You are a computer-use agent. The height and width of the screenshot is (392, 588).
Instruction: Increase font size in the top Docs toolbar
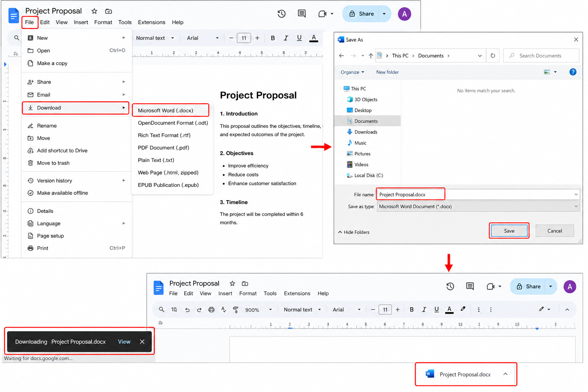[x=257, y=38]
